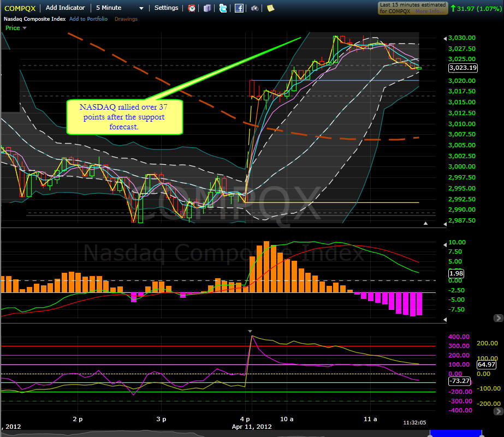504x437 pixels.
Task: Open the Settings menu
Action: [166, 8]
